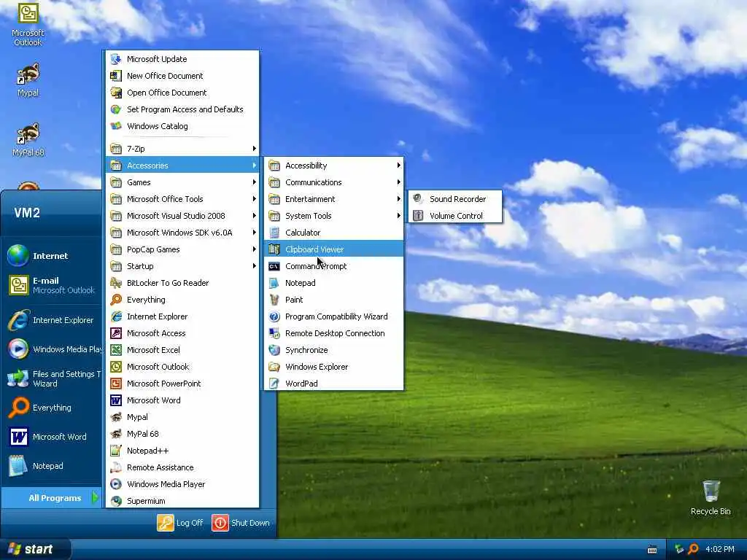The width and height of the screenshot is (747, 560).
Task: Launch Remote Assistance
Action: pyautogui.click(x=183, y=467)
